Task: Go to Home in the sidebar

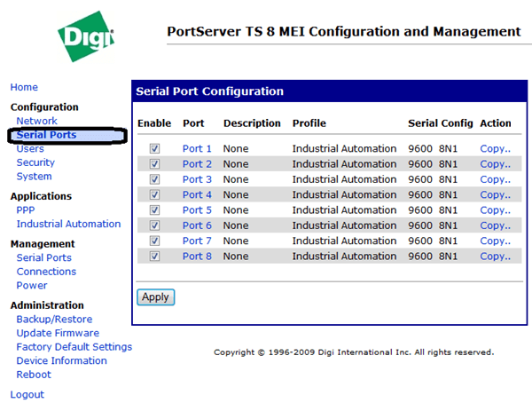Action: 24,87
